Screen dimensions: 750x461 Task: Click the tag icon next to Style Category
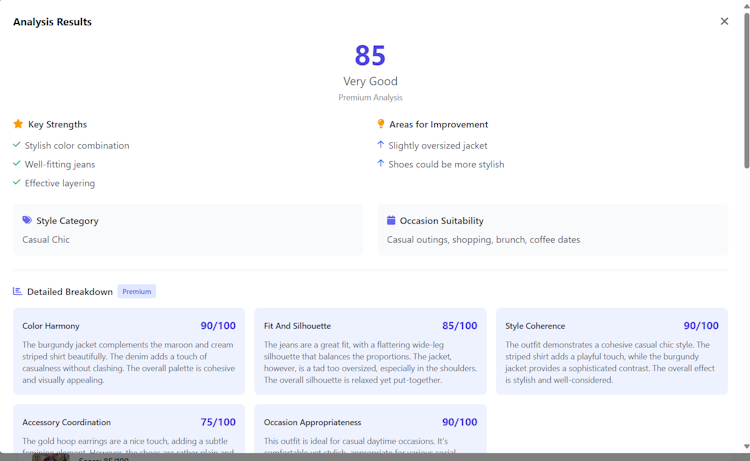click(x=27, y=220)
